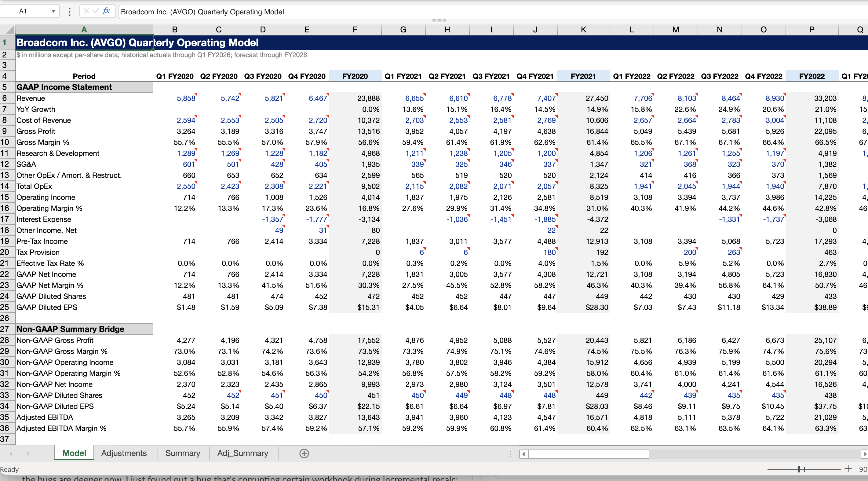Add a new sheet with plus button
Viewport: 868px width, 481px height.
[x=304, y=453]
